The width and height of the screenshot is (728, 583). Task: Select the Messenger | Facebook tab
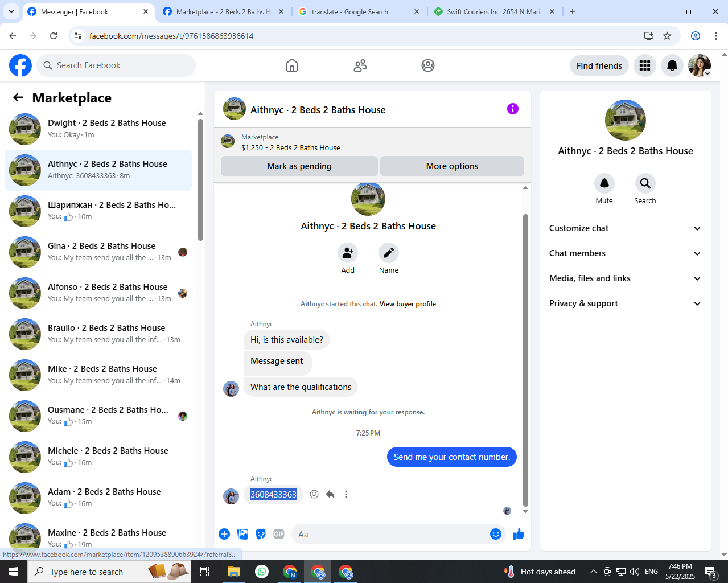pos(88,12)
